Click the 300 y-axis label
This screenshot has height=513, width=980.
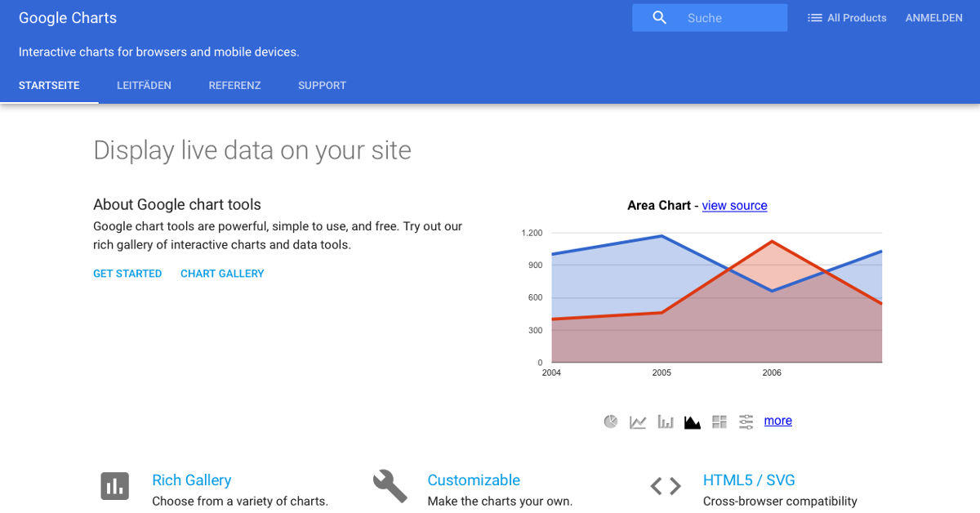535,330
